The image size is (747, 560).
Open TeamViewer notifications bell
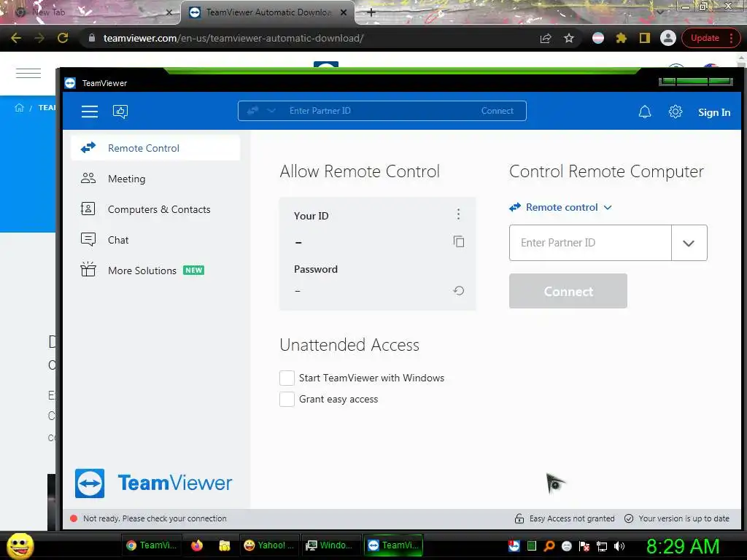645,112
